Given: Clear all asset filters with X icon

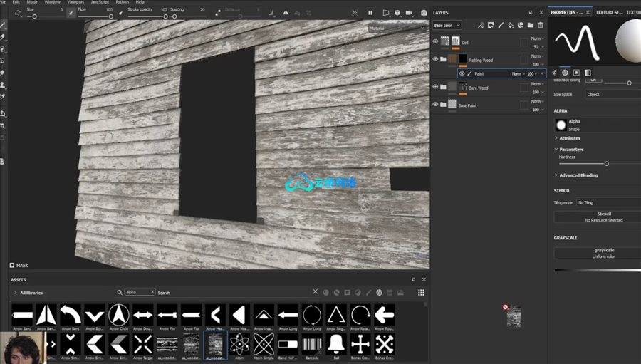Looking at the screenshot, I should tap(316, 292).
